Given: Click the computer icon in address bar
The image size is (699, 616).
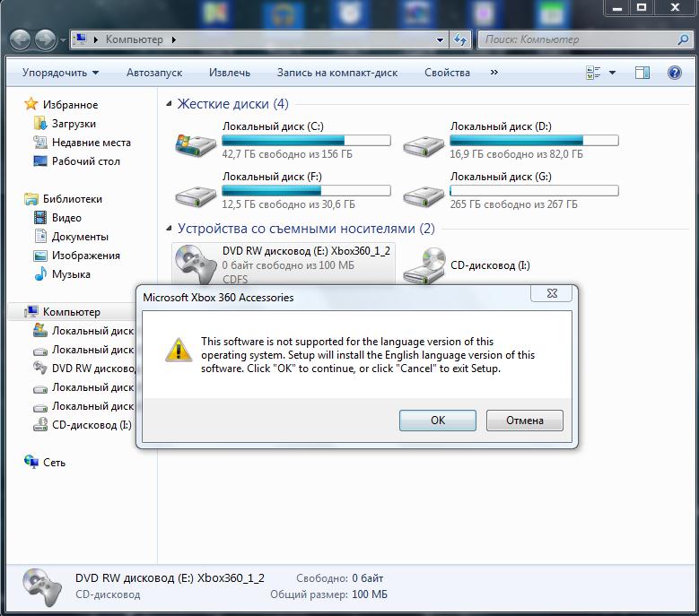Looking at the screenshot, I should click(81, 39).
